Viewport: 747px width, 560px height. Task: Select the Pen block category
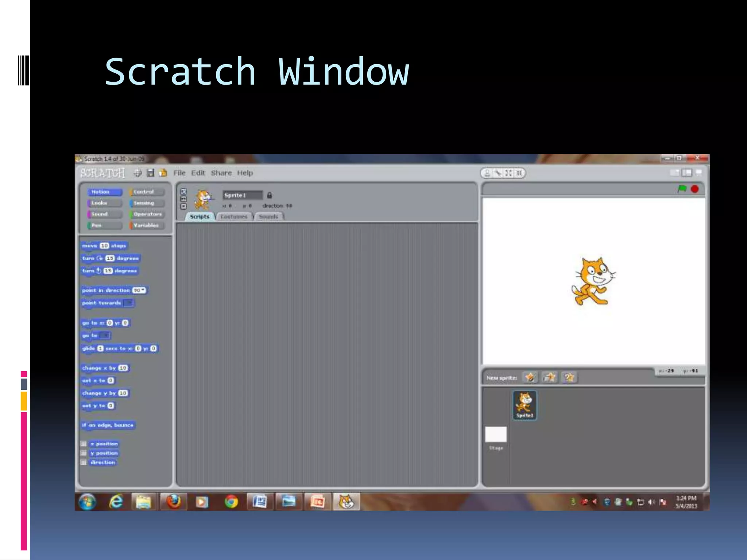pyautogui.click(x=105, y=225)
